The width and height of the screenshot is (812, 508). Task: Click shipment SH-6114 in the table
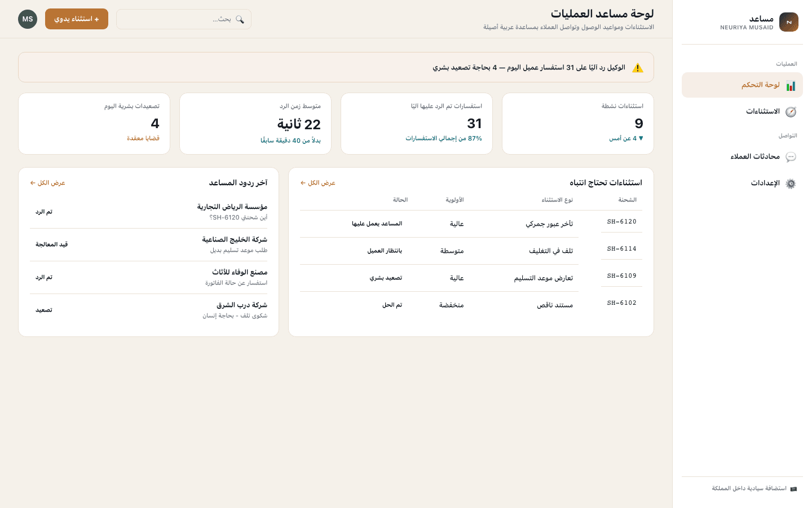pos(621,249)
